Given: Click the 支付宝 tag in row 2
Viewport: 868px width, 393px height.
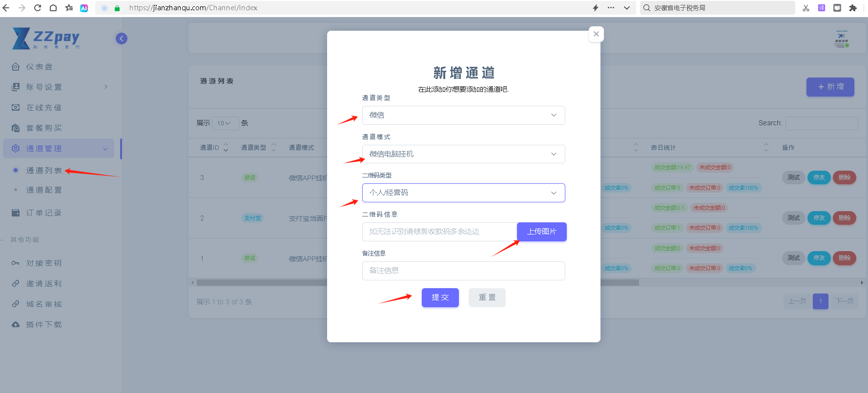Looking at the screenshot, I should click(x=252, y=218).
